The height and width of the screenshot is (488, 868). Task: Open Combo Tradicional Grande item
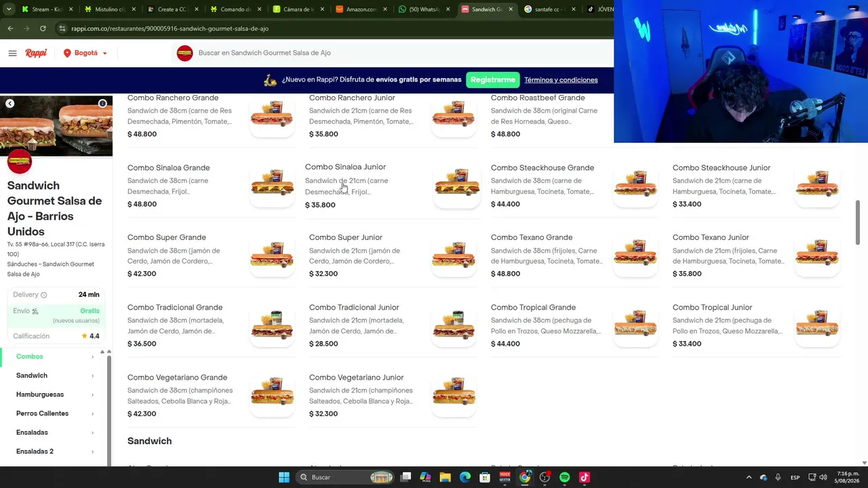point(211,325)
